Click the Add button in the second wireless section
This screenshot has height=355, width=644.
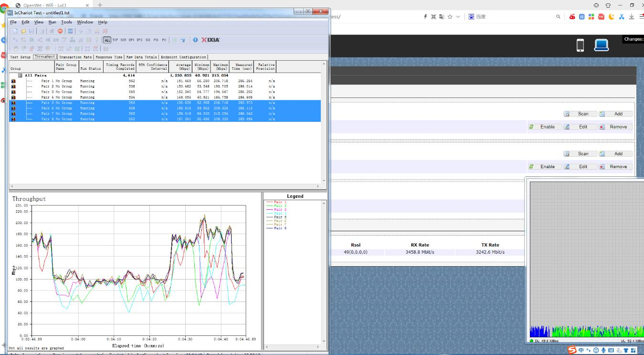pos(616,154)
